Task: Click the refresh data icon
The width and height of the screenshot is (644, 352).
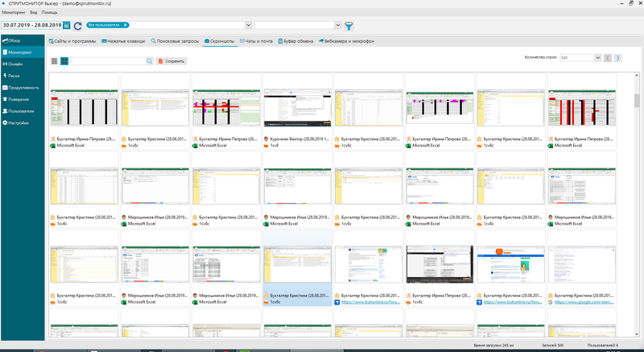Action: 77,26
